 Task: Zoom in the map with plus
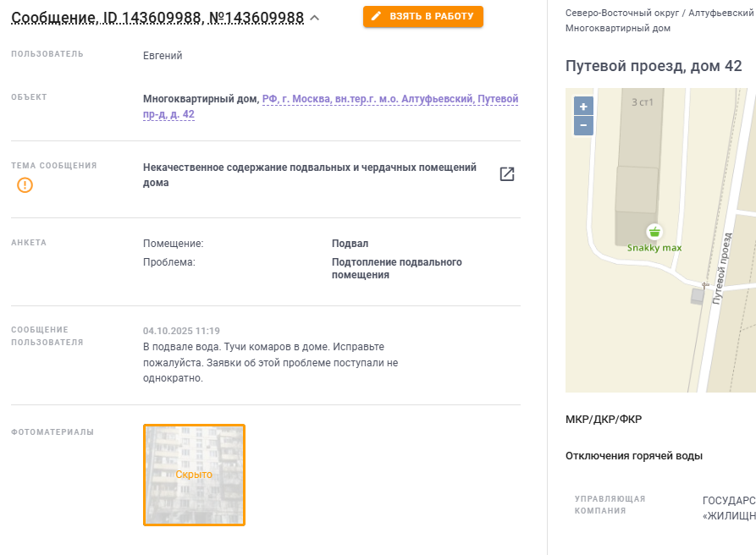[x=583, y=107]
